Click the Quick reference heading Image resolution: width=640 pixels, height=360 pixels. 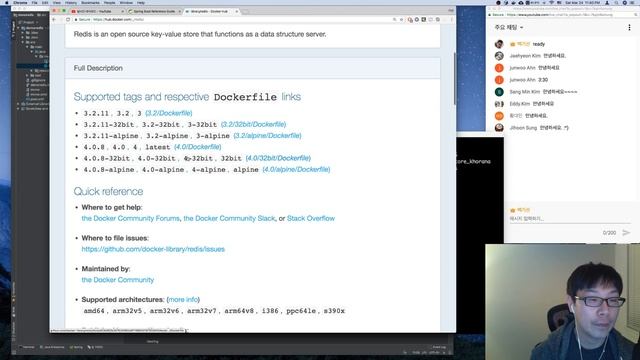tap(108, 191)
